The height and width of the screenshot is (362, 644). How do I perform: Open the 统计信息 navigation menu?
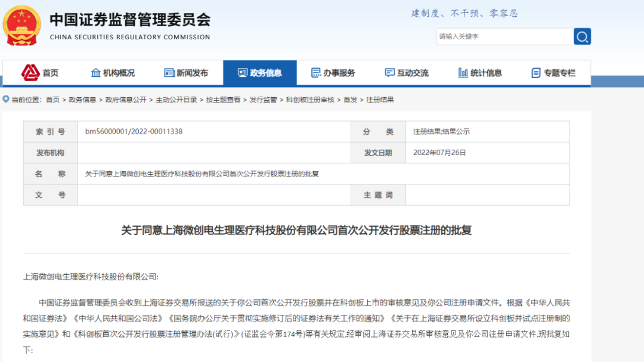[x=480, y=73]
